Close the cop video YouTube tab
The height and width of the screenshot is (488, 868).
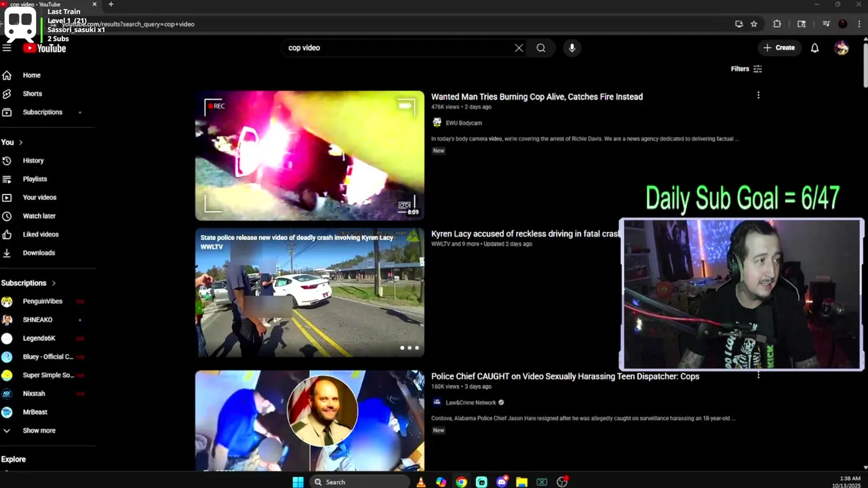pos(94,4)
